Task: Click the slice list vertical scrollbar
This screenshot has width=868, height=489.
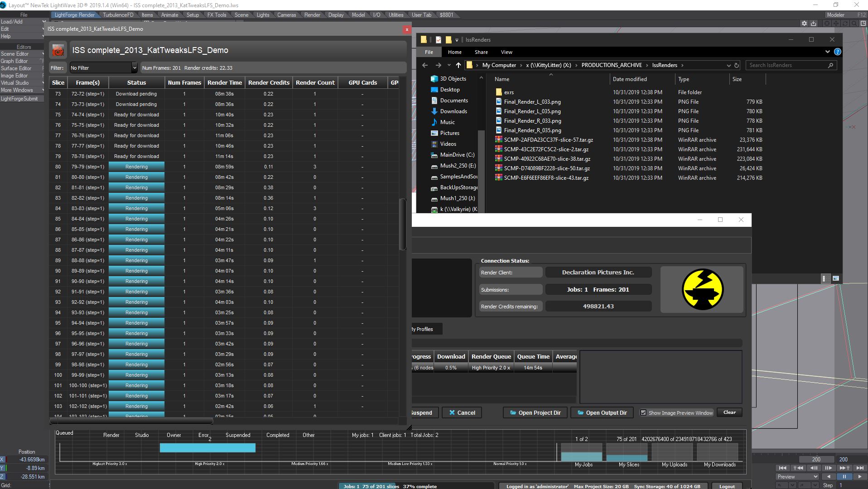Action: (402, 224)
